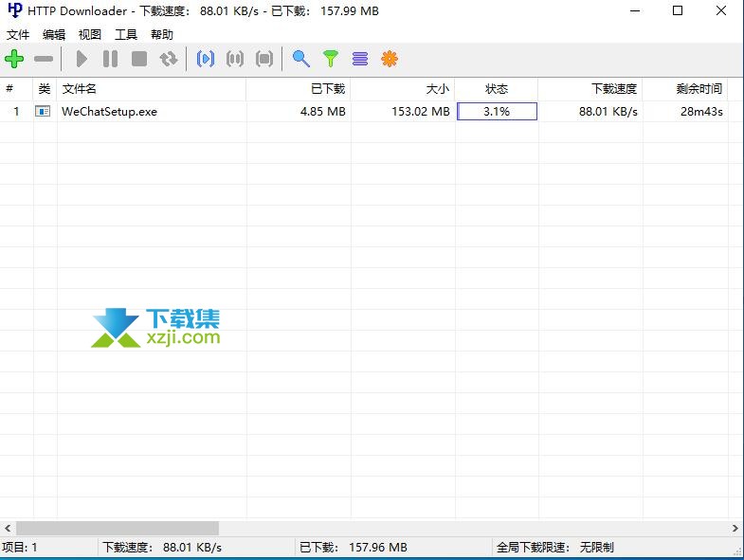Click the Stop All downloads bracket icon

264,59
